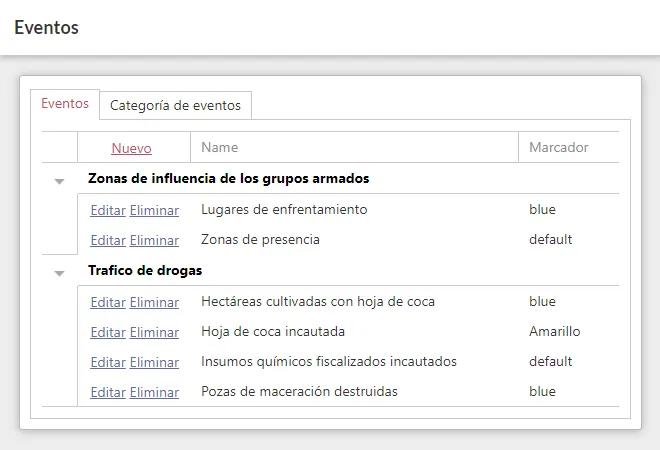Select the Eventos tab
660x450 pixels.
pyautogui.click(x=65, y=104)
